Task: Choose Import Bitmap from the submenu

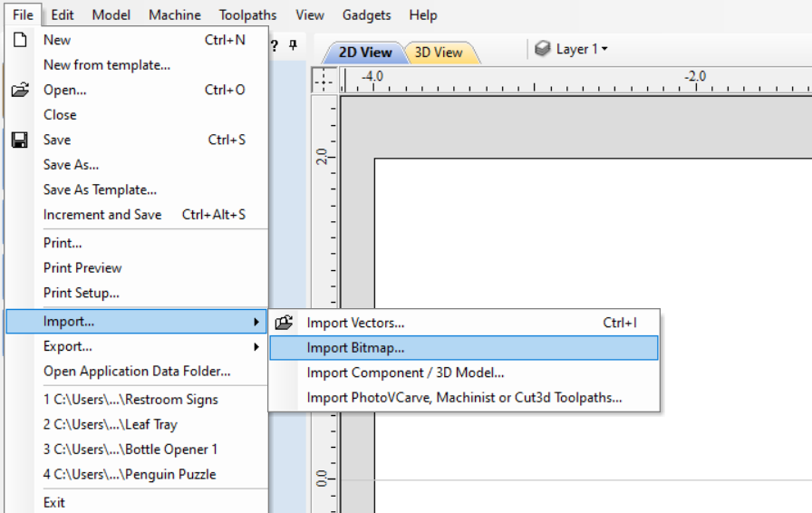Action: tap(355, 347)
